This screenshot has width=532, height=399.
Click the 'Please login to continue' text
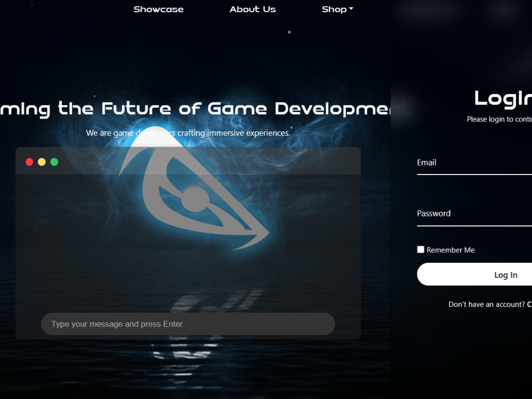tap(500, 119)
